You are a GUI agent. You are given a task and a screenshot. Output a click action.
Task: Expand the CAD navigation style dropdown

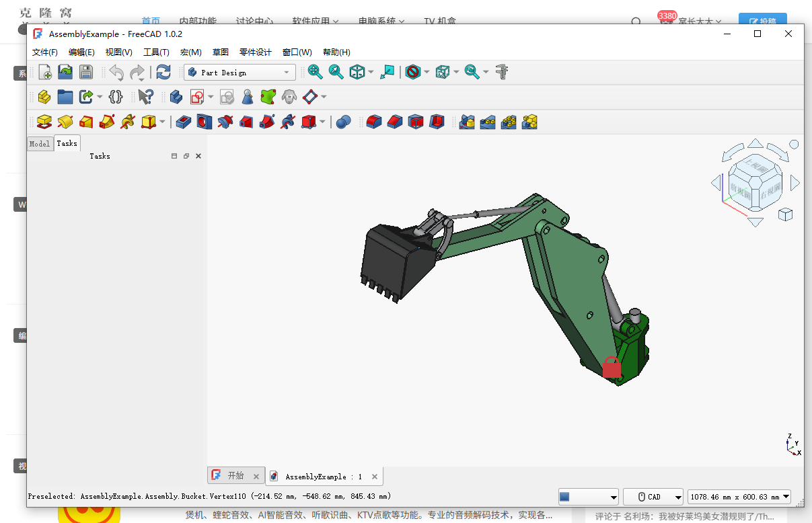(x=653, y=497)
